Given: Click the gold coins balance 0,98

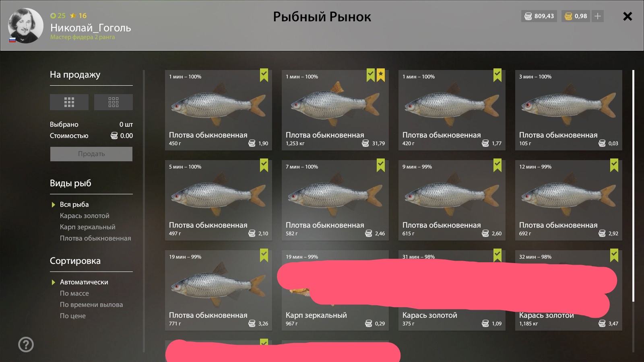Looking at the screenshot, I should [x=576, y=16].
